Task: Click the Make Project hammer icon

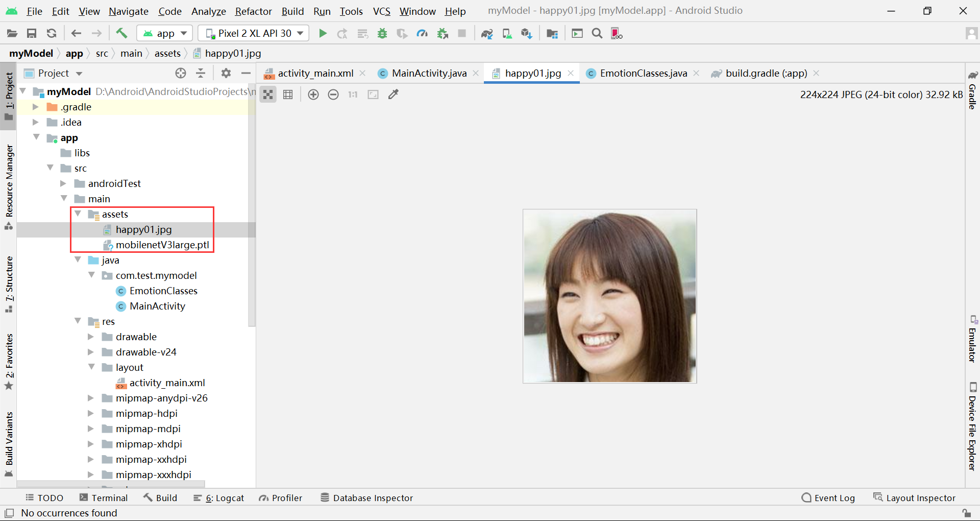Action: (121, 34)
